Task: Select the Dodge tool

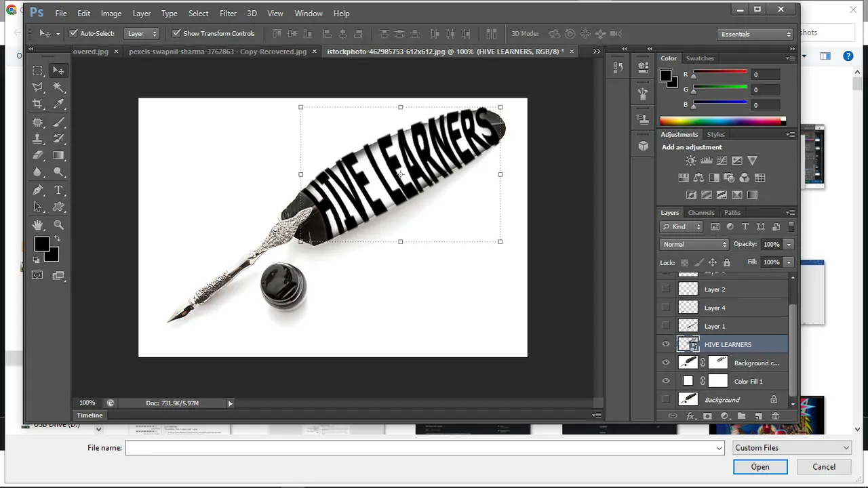Action: [x=59, y=172]
